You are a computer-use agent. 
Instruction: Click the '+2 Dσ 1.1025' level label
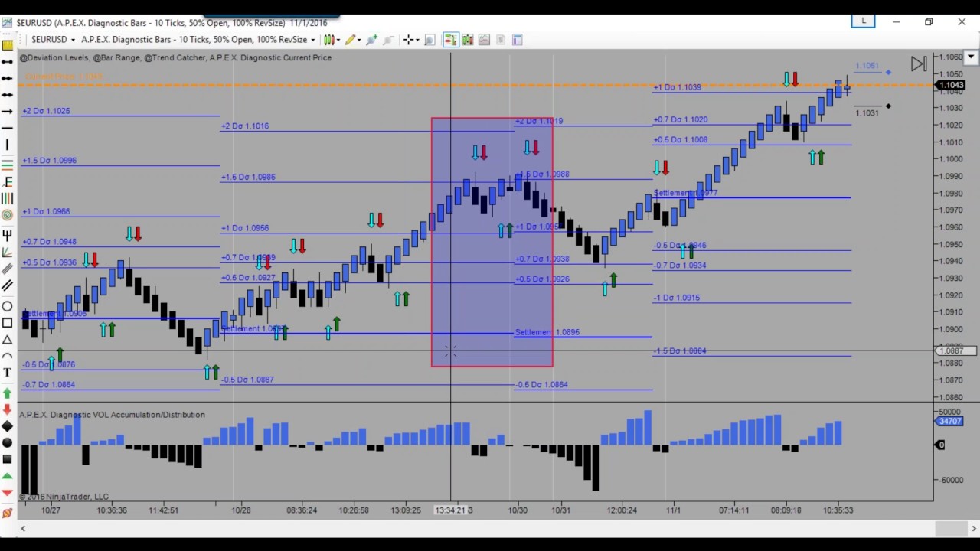47,111
